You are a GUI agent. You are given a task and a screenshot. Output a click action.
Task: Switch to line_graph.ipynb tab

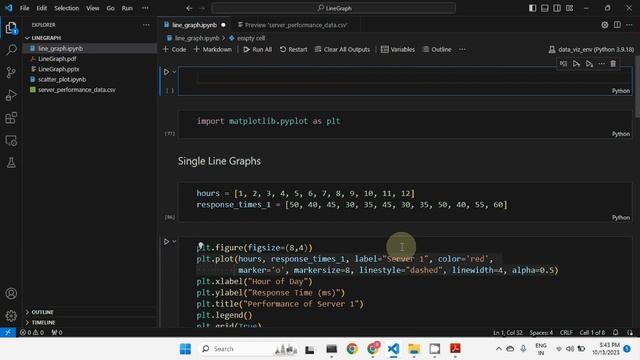click(x=194, y=25)
